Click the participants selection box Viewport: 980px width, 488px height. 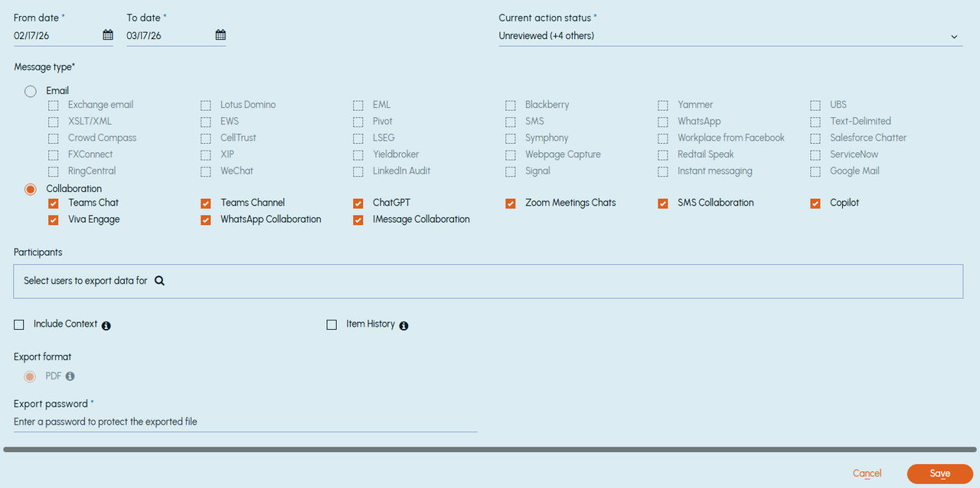(x=488, y=281)
